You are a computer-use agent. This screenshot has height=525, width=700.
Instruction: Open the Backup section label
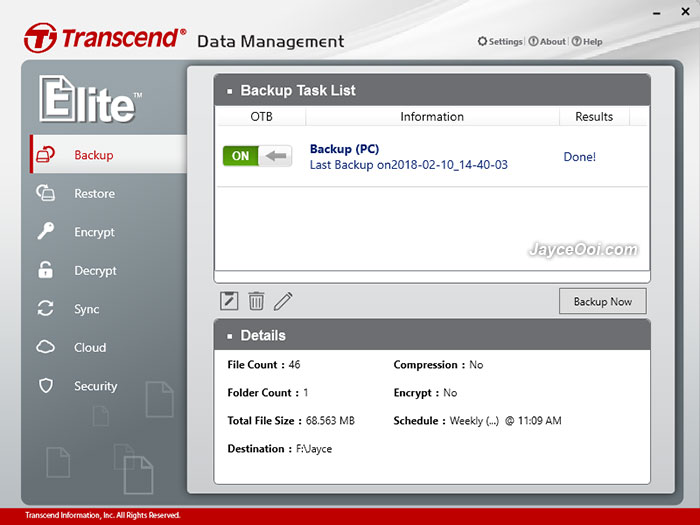tap(94, 155)
